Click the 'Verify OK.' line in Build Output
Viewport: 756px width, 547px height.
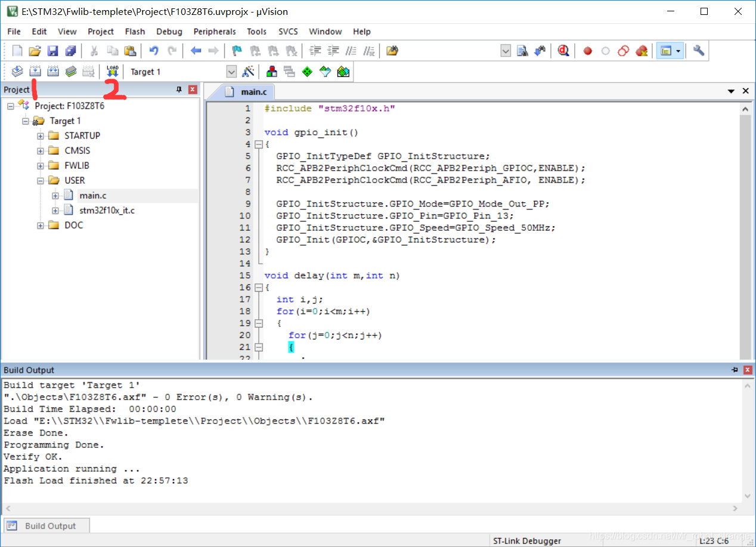[x=33, y=456]
